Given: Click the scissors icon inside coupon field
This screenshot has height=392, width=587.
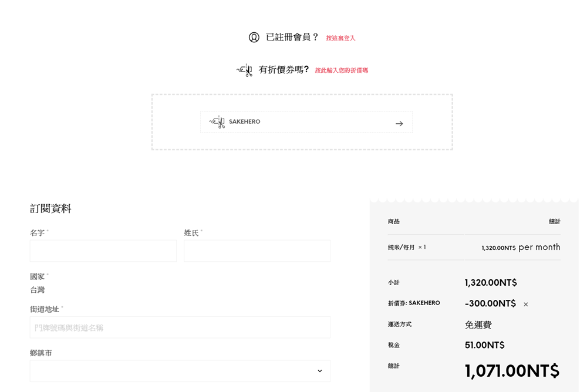Looking at the screenshot, I should pyautogui.click(x=217, y=122).
